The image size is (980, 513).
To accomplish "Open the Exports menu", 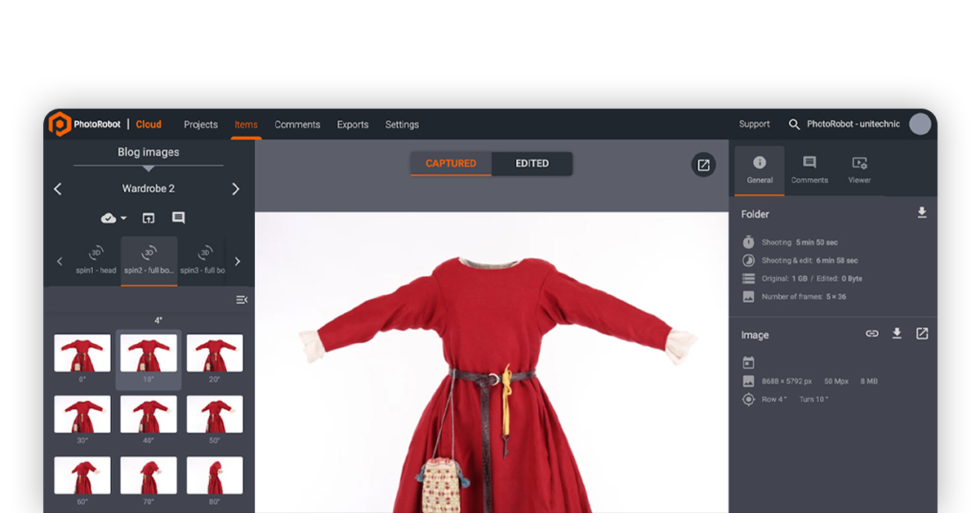I will (x=353, y=125).
